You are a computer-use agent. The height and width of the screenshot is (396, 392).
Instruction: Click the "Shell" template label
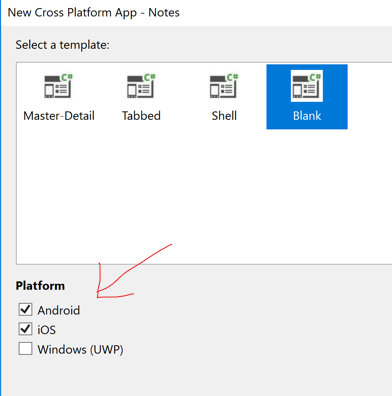(224, 116)
